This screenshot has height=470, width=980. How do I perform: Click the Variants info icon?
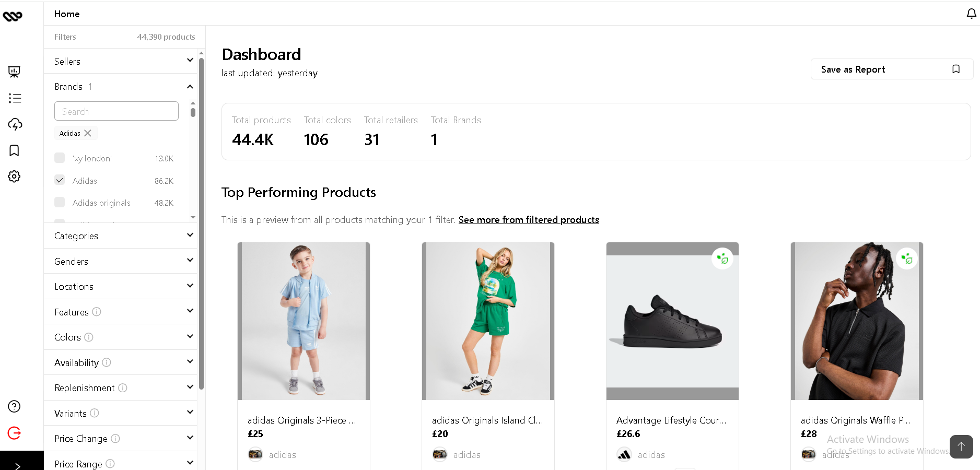coord(95,413)
